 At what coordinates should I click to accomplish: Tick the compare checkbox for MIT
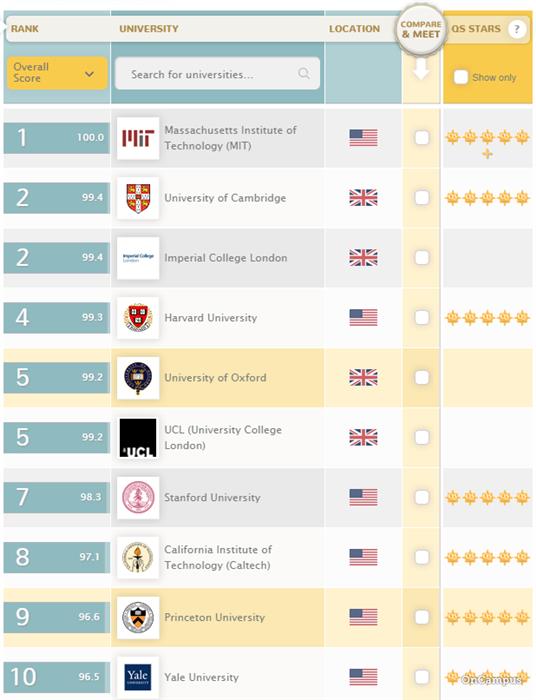(x=422, y=138)
